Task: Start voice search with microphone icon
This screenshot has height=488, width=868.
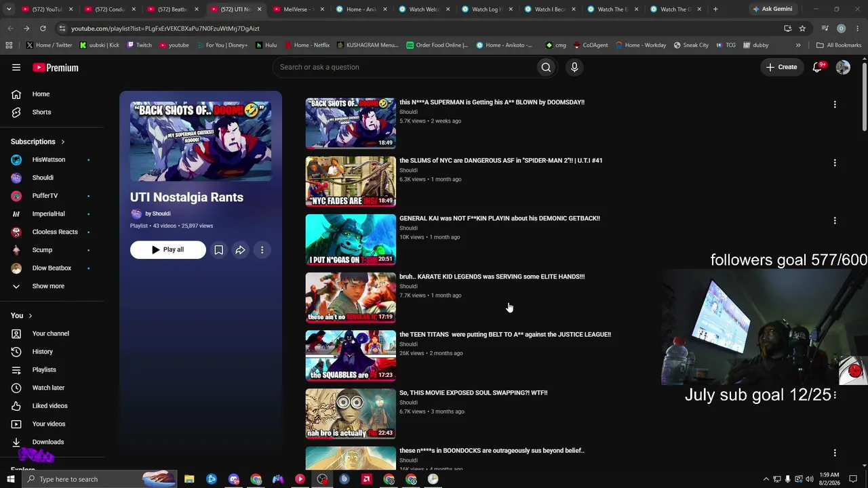Action: click(x=574, y=67)
